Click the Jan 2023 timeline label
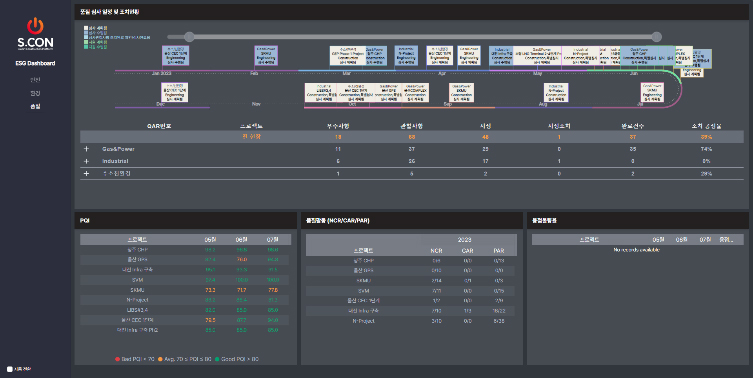 point(162,73)
